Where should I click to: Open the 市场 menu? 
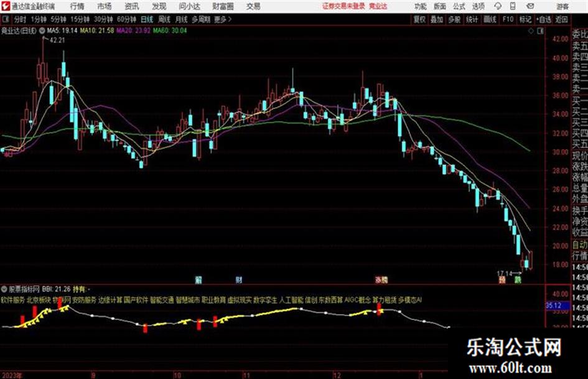point(105,6)
